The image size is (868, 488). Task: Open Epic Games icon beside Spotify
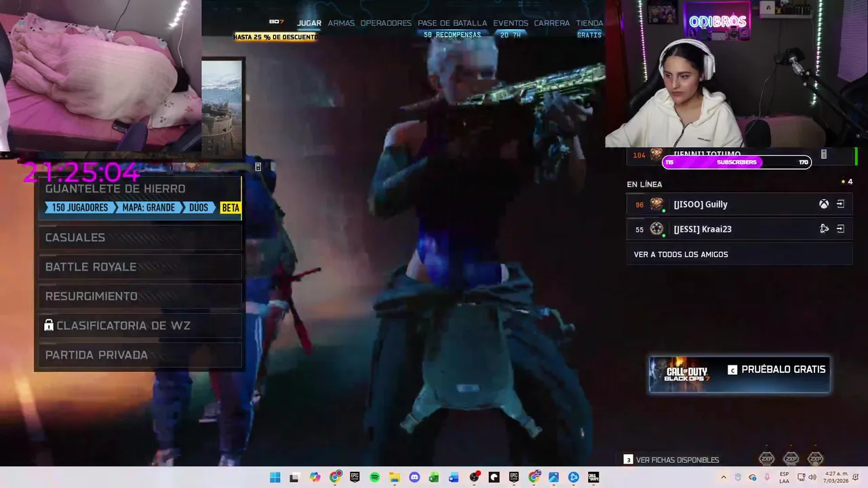tap(355, 477)
